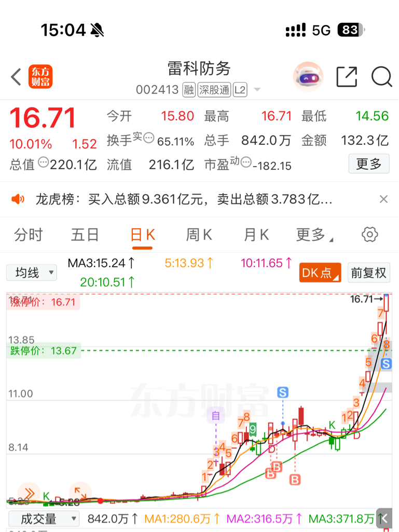The height and width of the screenshot is (532, 399).
Task: Expand the 更多 period dropdown
Action: click(314, 235)
